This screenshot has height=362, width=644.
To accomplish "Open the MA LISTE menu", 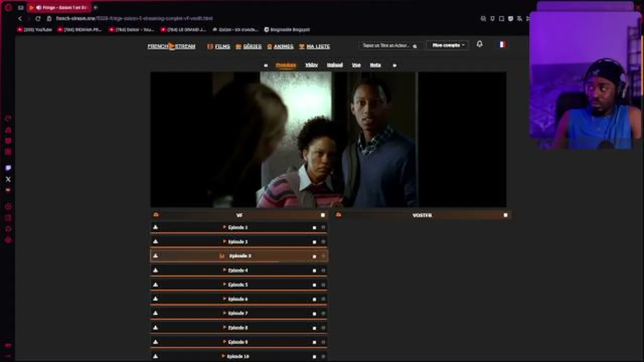I will (314, 46).
